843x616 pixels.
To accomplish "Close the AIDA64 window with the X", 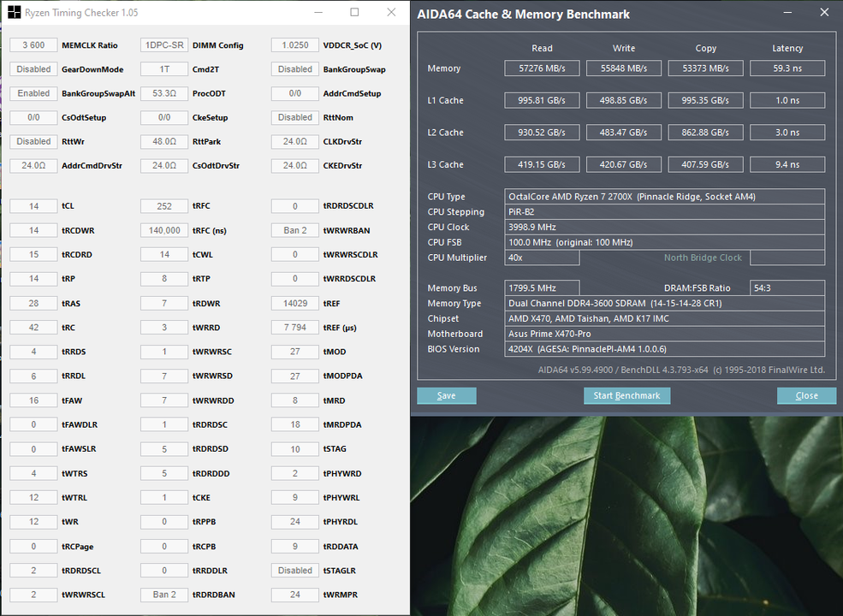I will tap(824, 12).
